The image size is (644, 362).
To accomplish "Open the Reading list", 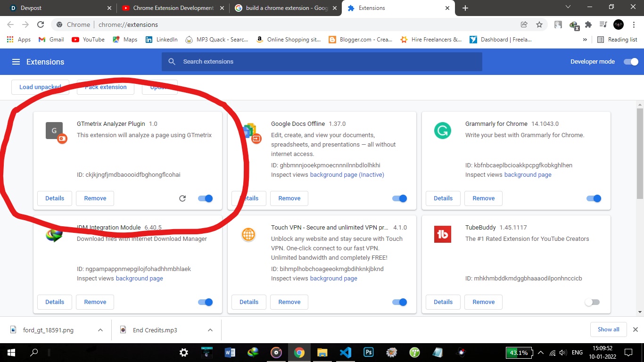I will coord(617,40).
